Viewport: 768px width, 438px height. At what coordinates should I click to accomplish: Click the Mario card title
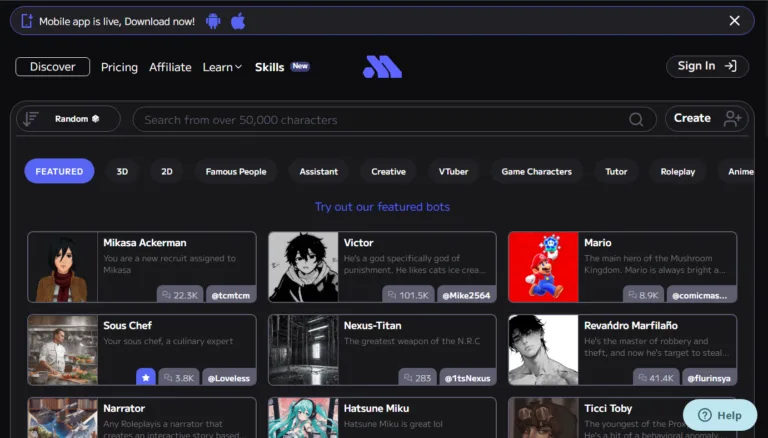coord(598,243)
